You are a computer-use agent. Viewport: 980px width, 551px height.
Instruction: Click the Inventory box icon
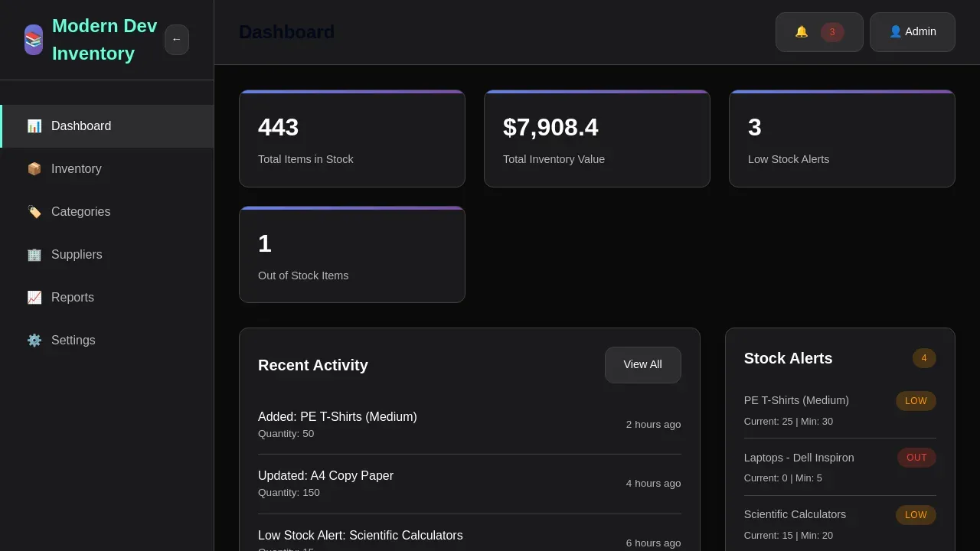pyautogui.click(x=34, y=169)
